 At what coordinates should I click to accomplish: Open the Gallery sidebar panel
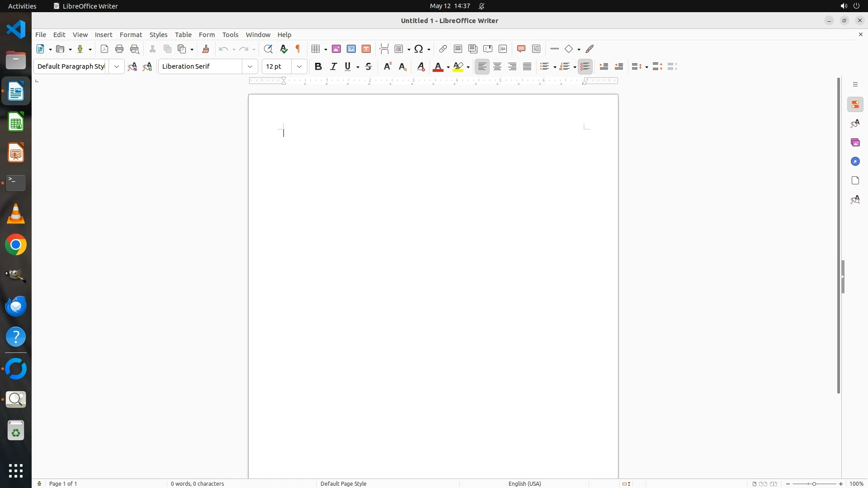[855, 142]
